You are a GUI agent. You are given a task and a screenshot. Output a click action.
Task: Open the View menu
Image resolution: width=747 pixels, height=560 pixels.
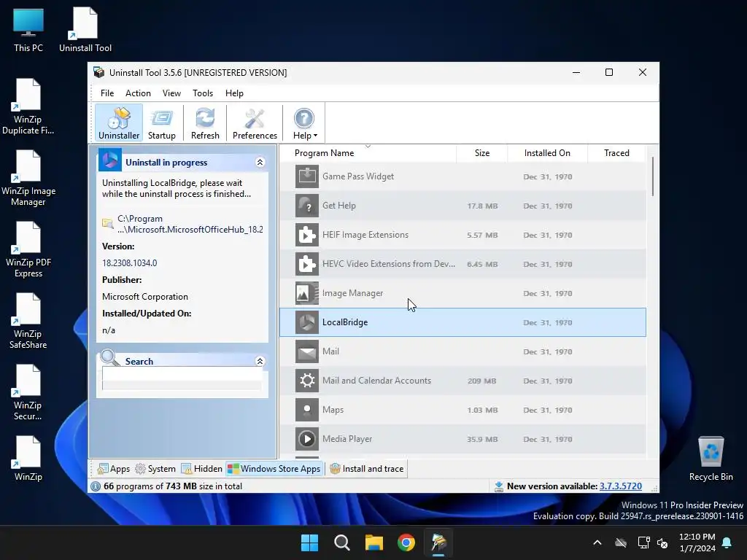[x=171, y=93]
